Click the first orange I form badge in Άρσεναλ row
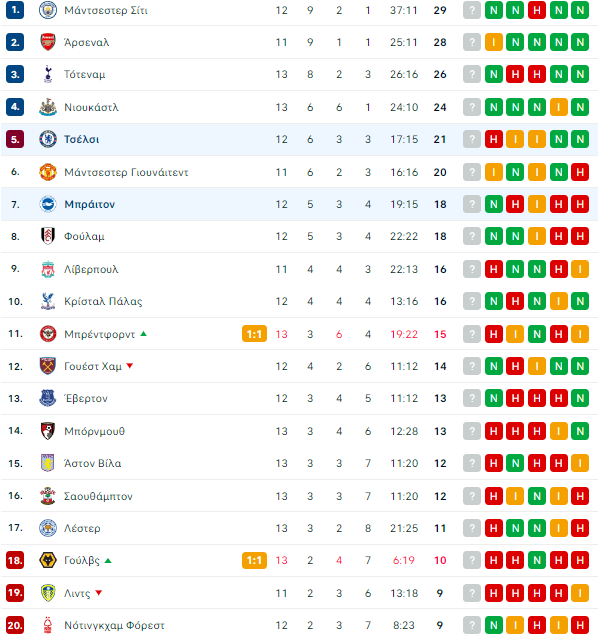Viewport: 606px width, 635px height. (494, 42)
